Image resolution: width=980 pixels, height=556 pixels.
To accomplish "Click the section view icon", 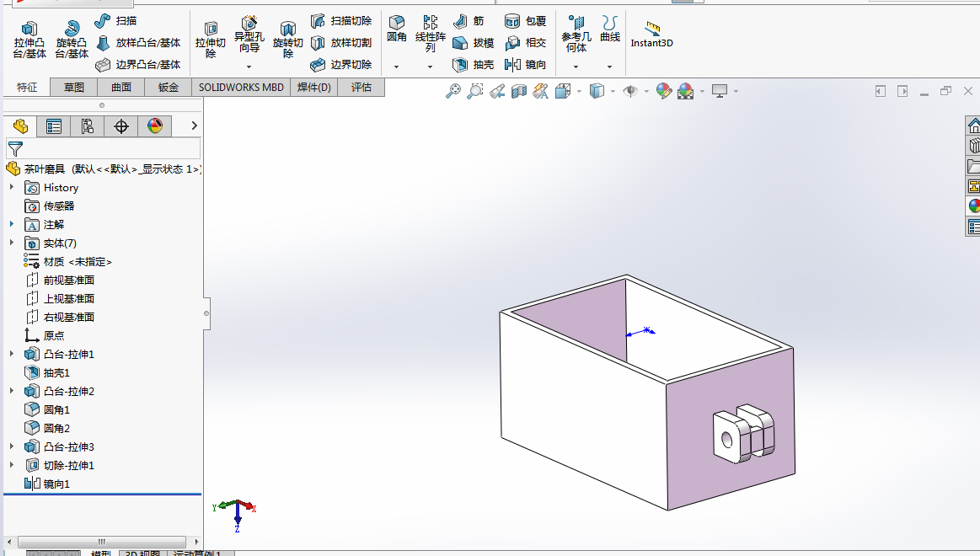I will pyautogui.click(x=519, y=91).
